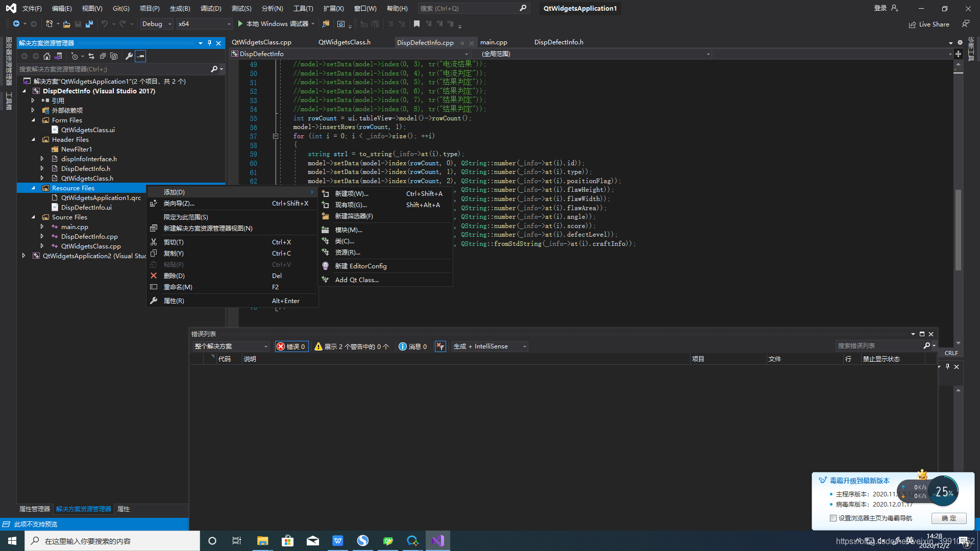Screen dimensions: 980x551
Task: Toggle the Errors 0 filter button
Action: 291,346
